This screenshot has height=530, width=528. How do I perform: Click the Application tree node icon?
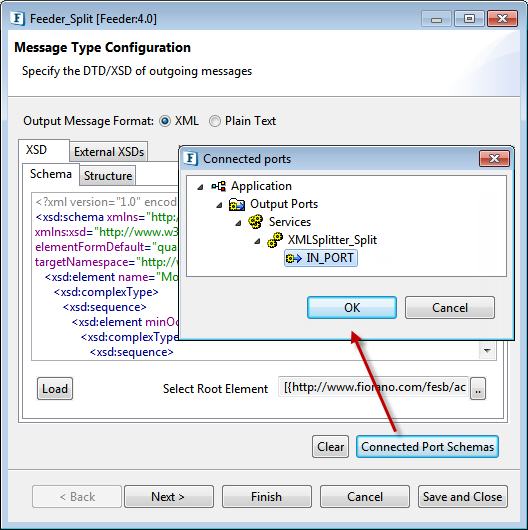point(219,186)
